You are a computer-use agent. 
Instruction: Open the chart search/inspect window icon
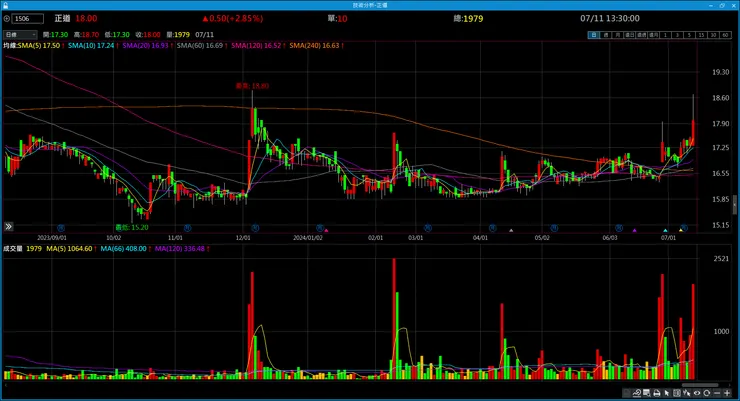tap(647, 393)
